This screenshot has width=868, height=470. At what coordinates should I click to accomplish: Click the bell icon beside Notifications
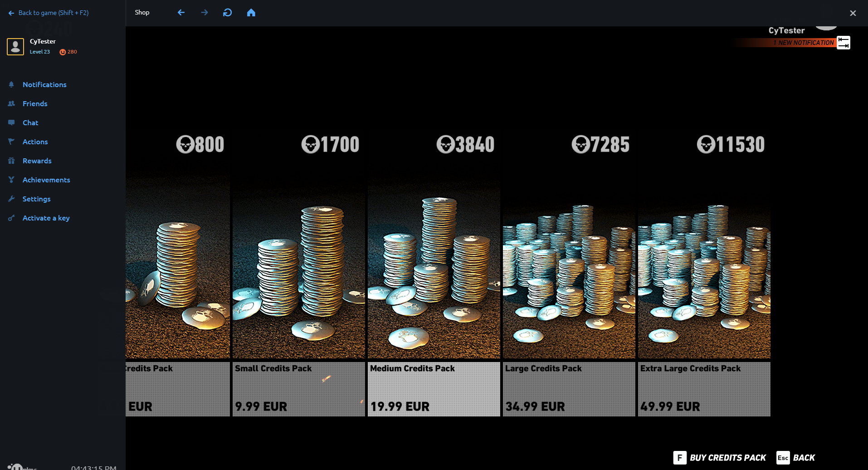(11, 84)
